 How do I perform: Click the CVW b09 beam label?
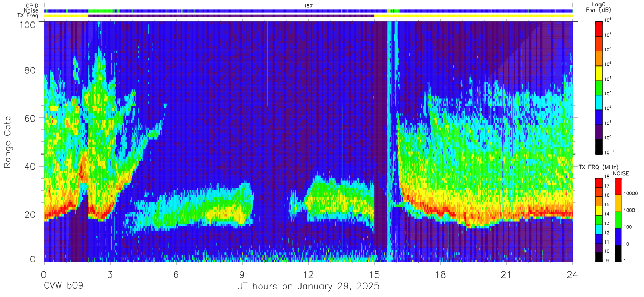click(x=63, y=287)
